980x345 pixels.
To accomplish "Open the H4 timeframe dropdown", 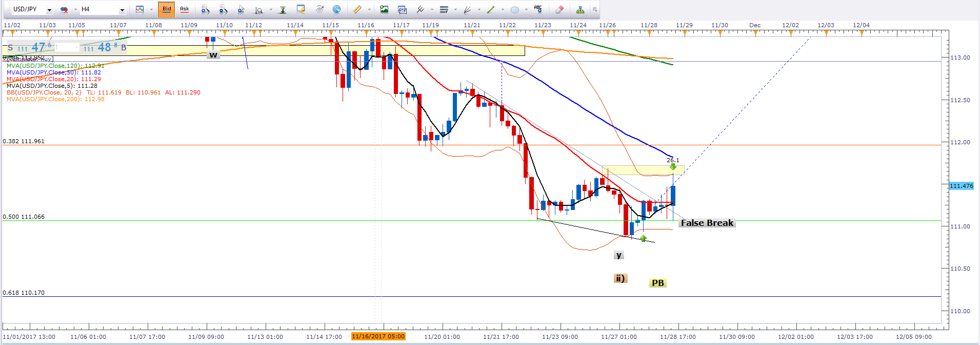I will [x=122, y=10].
